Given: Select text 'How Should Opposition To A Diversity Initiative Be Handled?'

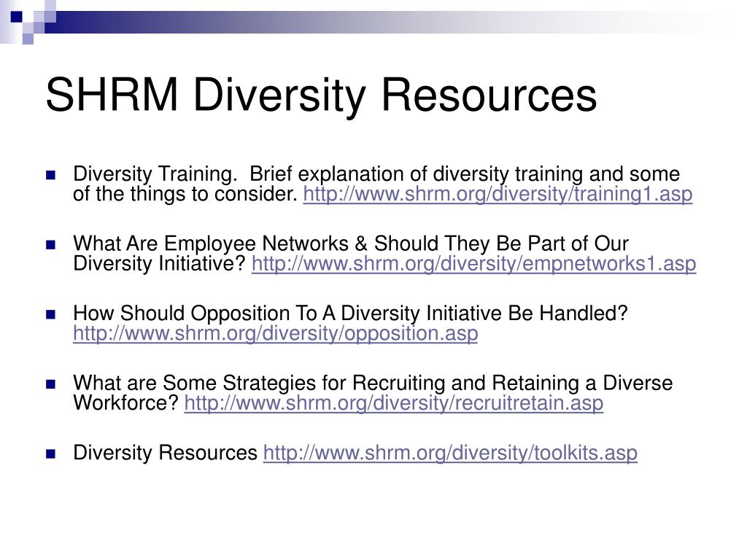Looking at the screenshot, I should [350, 314].
